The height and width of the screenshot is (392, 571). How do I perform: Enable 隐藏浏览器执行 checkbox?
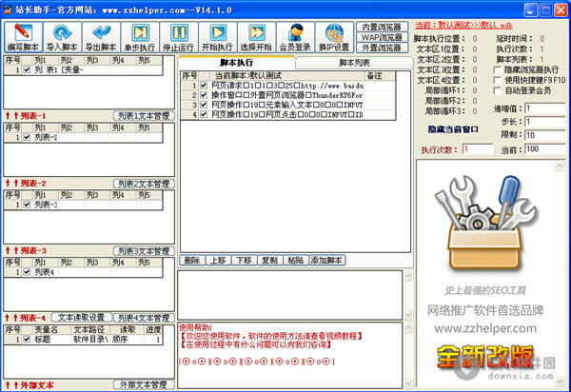click(497, 69)
